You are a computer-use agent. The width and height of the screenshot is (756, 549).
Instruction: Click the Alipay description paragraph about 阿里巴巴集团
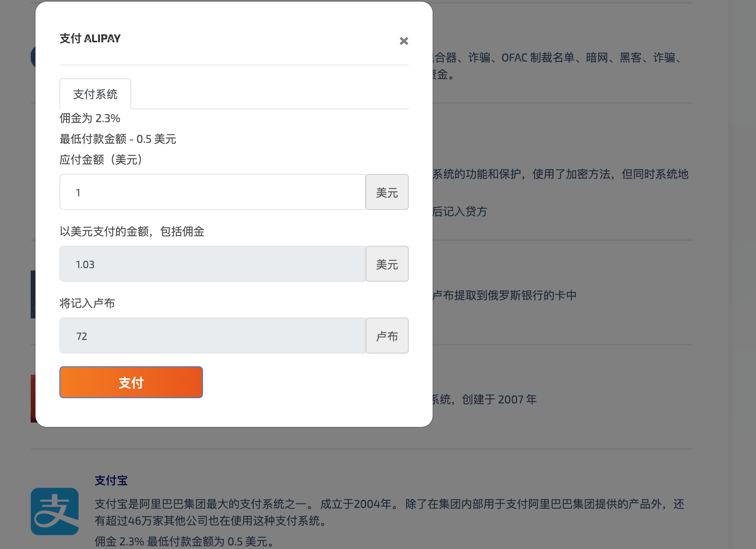pyautogui.click(x=389, y=512)
